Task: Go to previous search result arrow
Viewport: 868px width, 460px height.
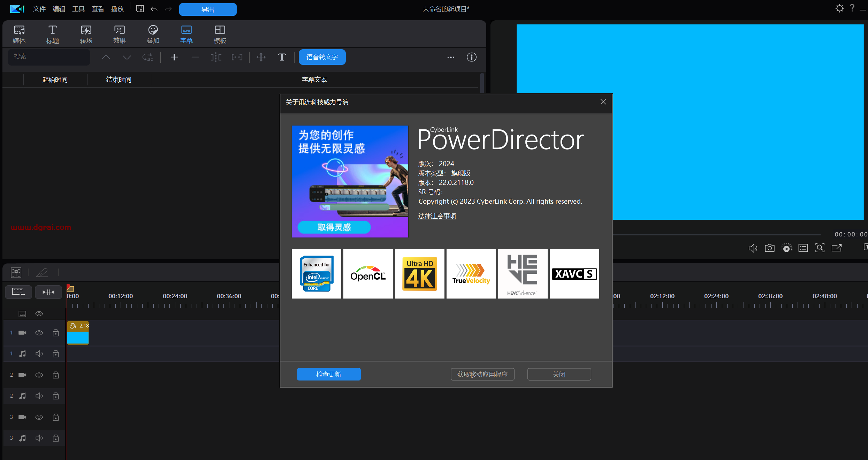Action: coord(106,57)
